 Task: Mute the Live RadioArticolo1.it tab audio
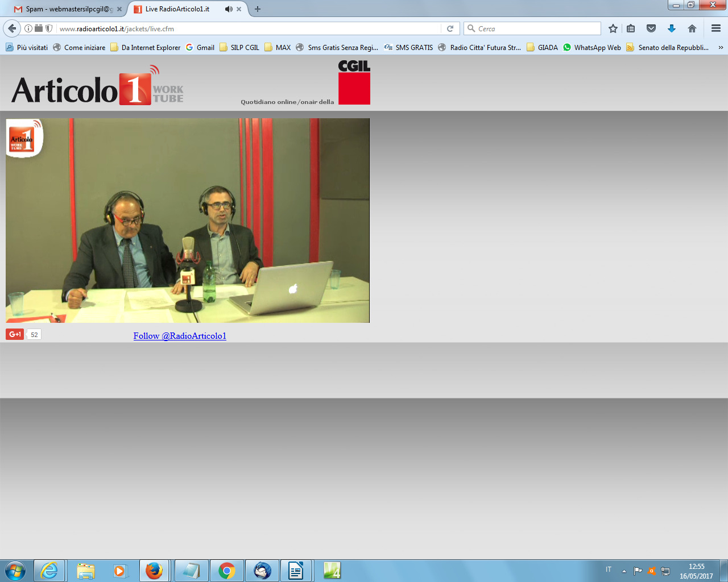tap(228, 9)
